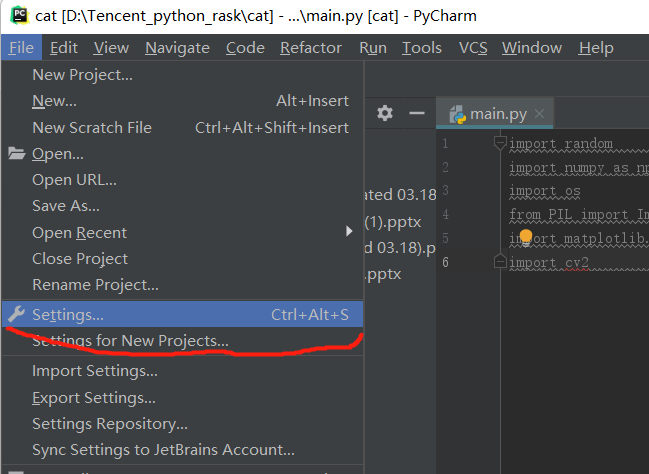Viewport: 649px width, 474px height.
Task: Click the 'import numpy as' code line
Action: pyautogui.click(x=579, y=168)
